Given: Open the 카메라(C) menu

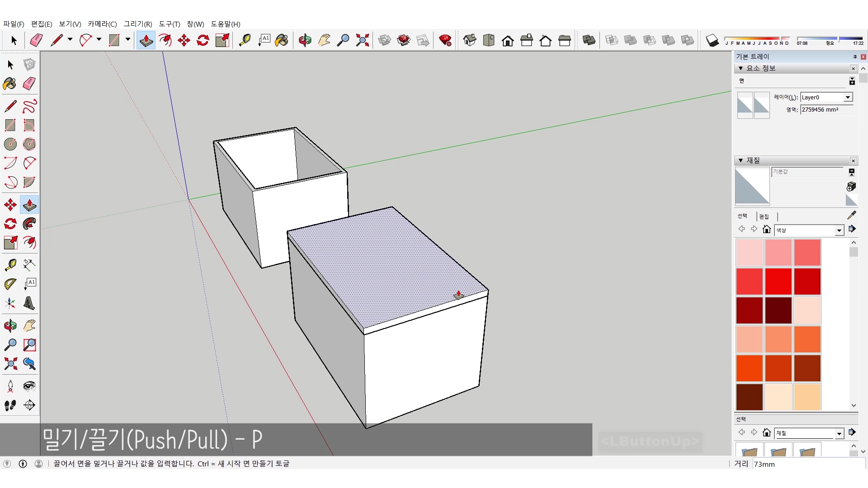Looking at the screenshot, I should 102,24.
